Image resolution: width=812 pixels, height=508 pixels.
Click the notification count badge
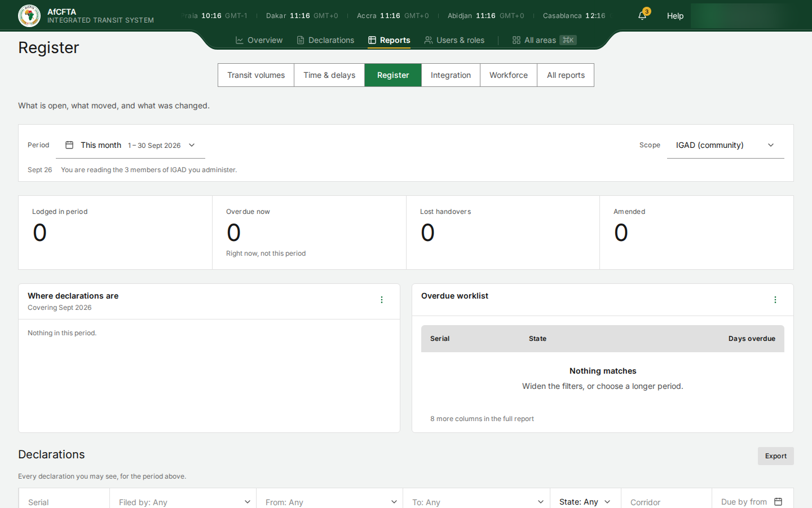(647, 11)
